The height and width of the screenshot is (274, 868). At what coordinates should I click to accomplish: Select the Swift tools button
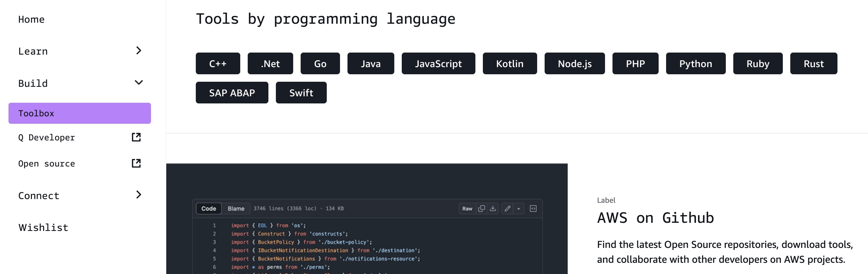tap(301, 93)
